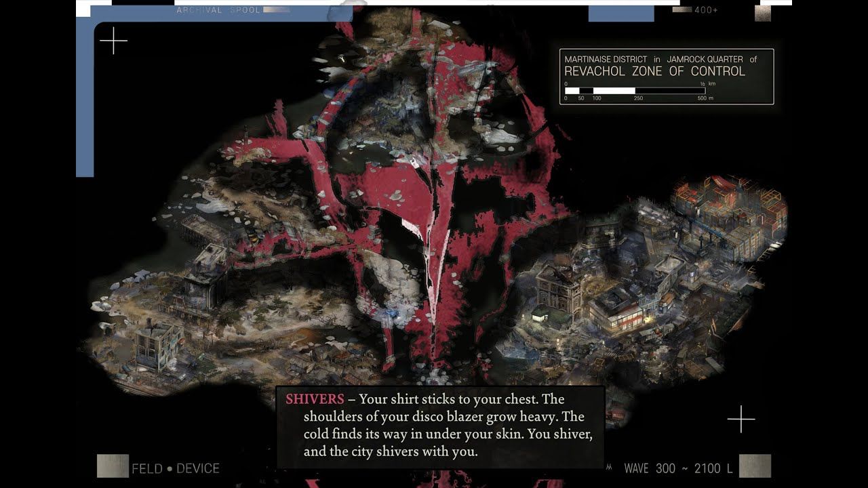Screen dimensions: 868x488
Task: Click the WAVE 300 ~ 2100 L readout
Action: coord(678,468)
